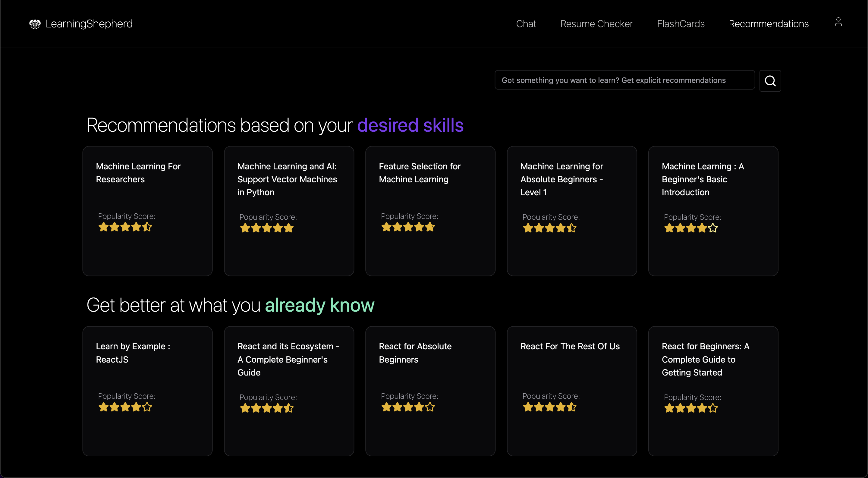Click star rating on Machine Learning For Researchers
The image size is (868, 478).
(125, 227)
